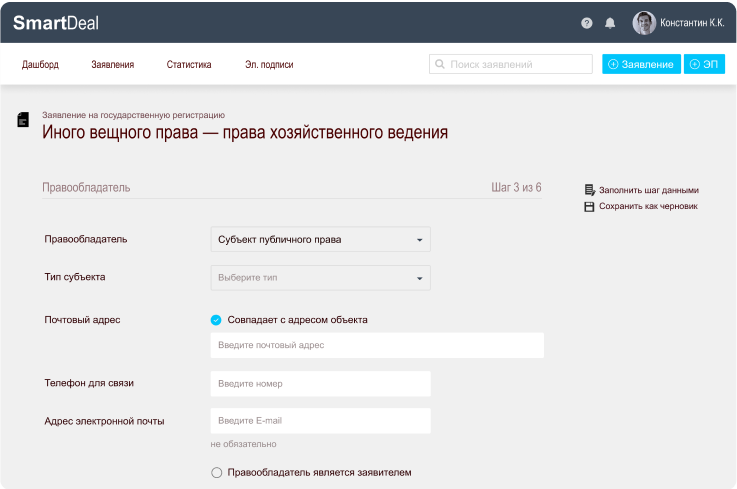Viewport: 737px width, 489px height.
Task: Click the Поиск заявлений search field
Action: (510, 64)
